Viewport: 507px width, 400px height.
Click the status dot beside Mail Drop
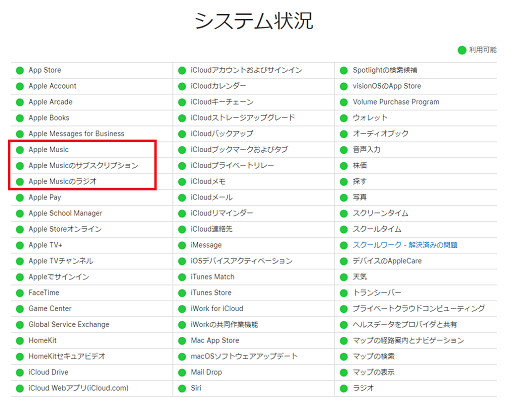(182, 372)
